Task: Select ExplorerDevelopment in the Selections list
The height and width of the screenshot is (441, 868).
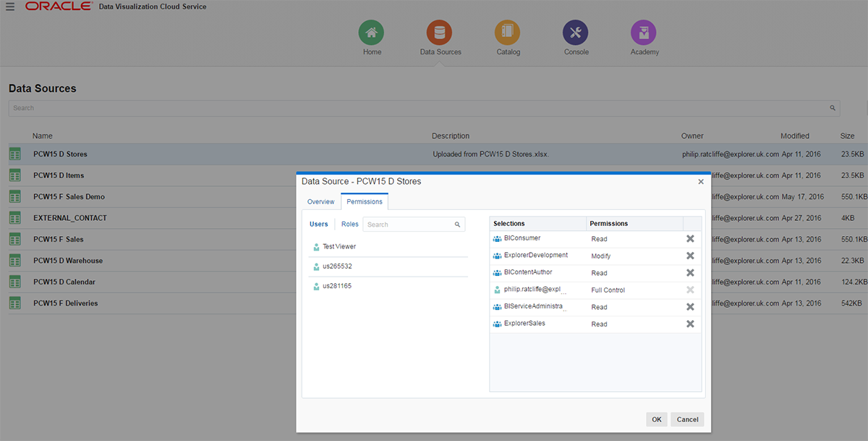Action: point(536,256)
